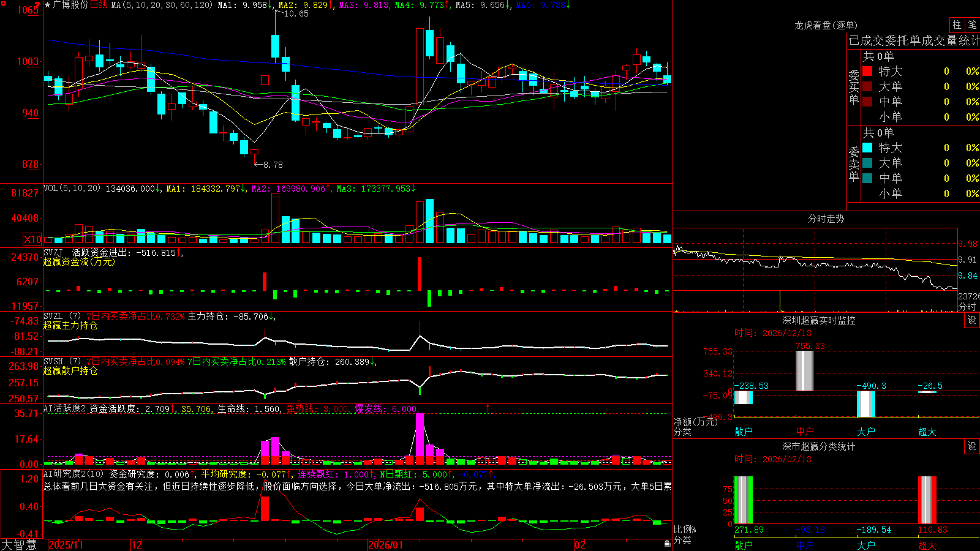Click the 净额(万元) axis label
980x551 pixels.
click(x=696, y=422)
